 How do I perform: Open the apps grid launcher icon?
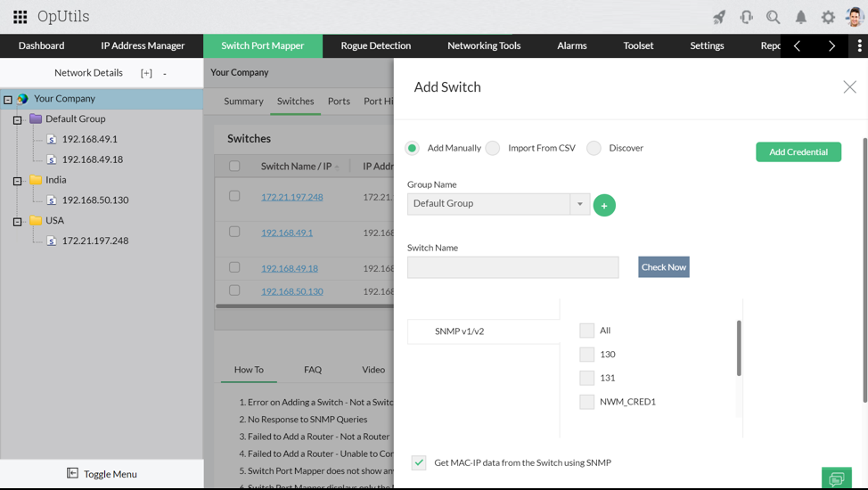pos(20,17)
